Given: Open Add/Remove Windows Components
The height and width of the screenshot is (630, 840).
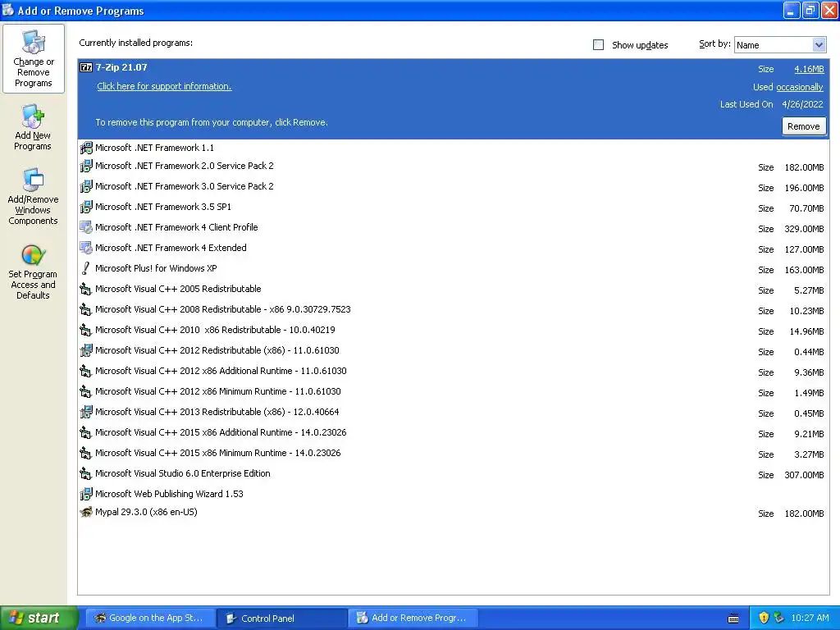Looking at the screenshot, I should pyautogui.click(x=33, y=196).
